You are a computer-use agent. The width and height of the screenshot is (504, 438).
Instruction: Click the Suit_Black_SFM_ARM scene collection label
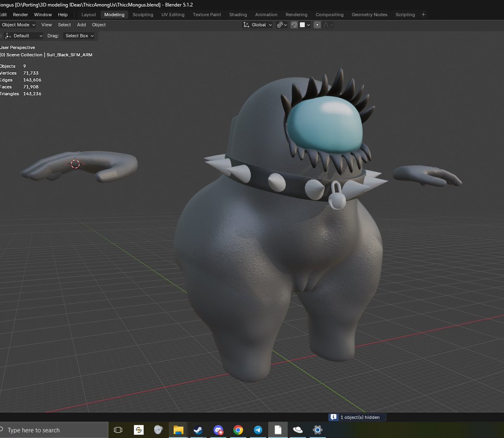coord(69,55)
